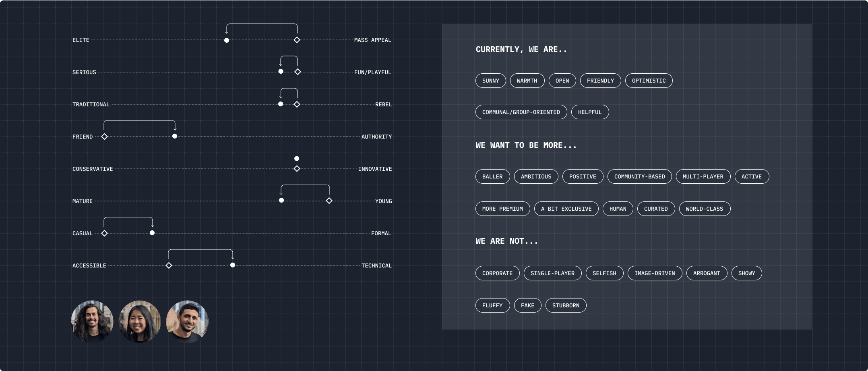
Task: Click the circle marker on Accessible–Technical scale
Action: coord(233,265)
